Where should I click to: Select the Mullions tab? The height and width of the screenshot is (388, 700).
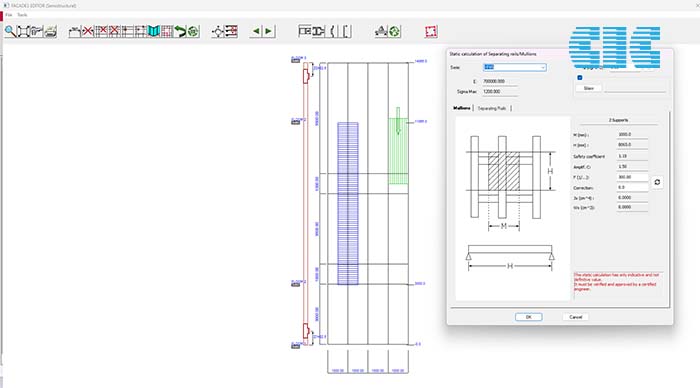[462, 108]
